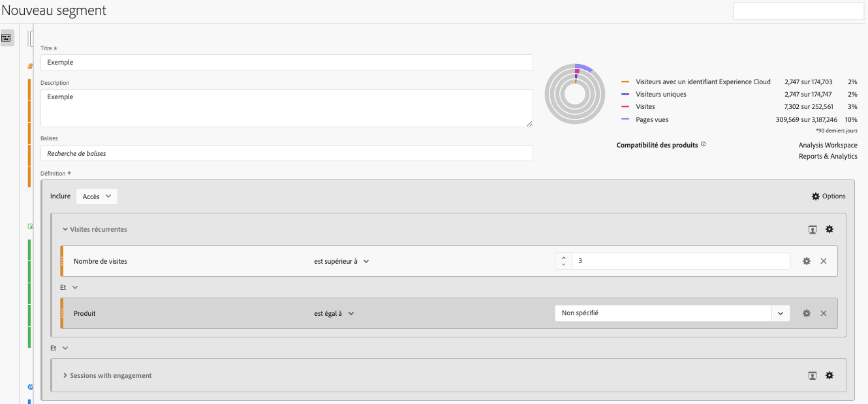Image resolution: width=868 pixels, height=404 pixels.
Task: Toggle the component panel icon in left rail
Action: (x=6, y=38)
